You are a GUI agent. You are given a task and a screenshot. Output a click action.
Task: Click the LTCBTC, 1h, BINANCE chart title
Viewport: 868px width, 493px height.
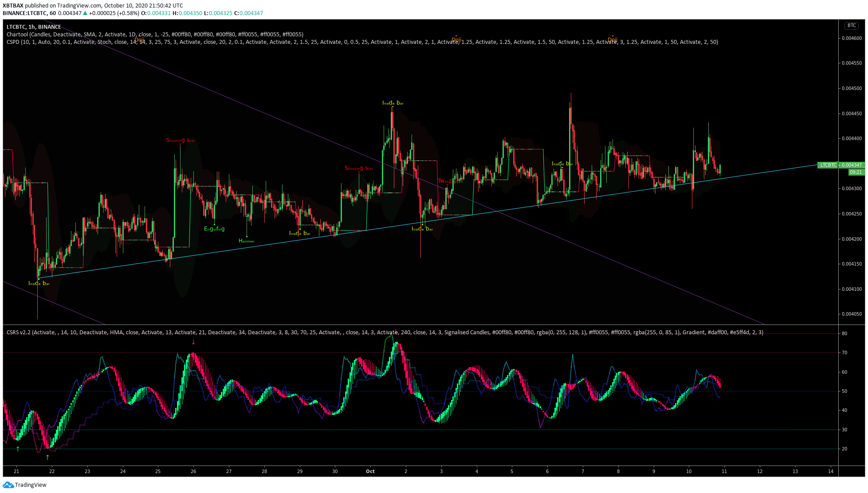(34, 27)
